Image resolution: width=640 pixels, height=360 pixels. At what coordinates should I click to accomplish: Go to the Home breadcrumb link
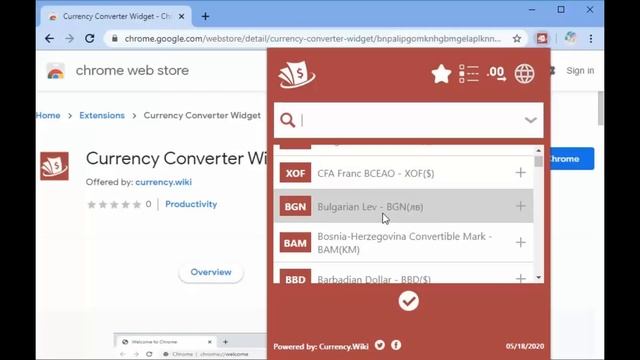coord(48,116)
